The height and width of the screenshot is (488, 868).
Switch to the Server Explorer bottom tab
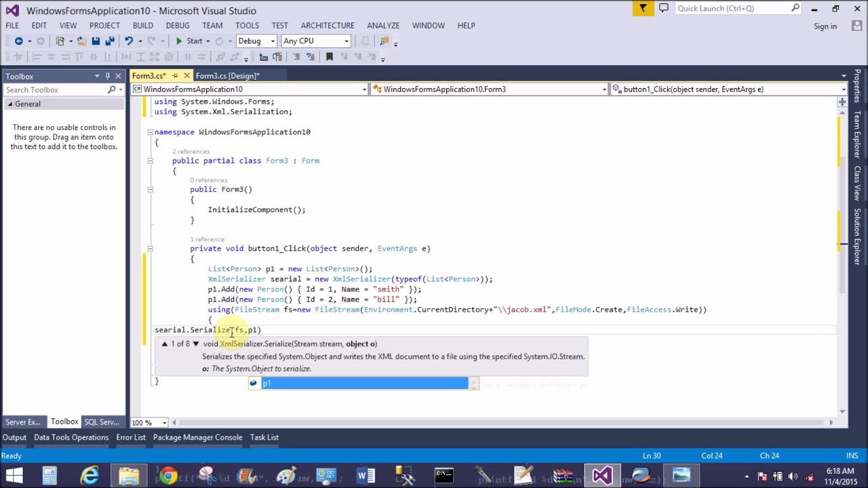[x=23, y=422]
